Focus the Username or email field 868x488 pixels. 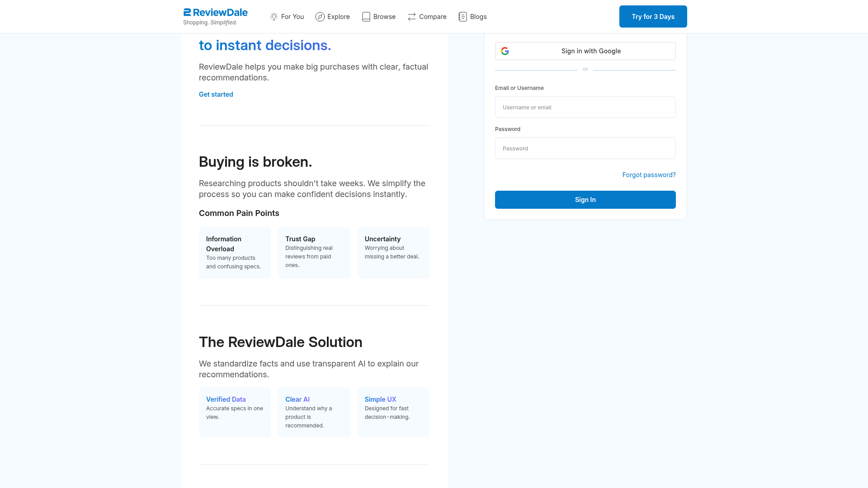(585, 107)
